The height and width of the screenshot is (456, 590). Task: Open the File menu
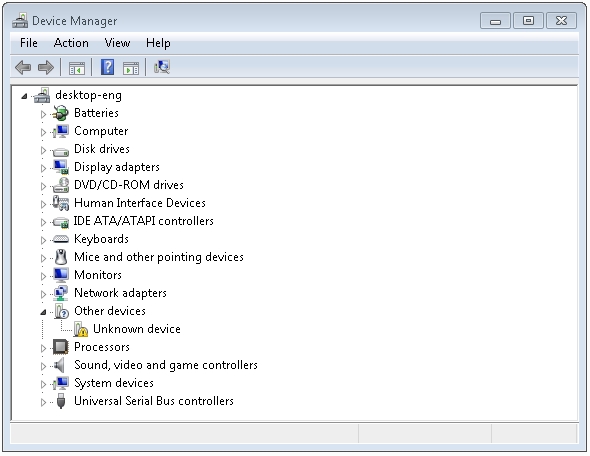[x=29, y=43]
